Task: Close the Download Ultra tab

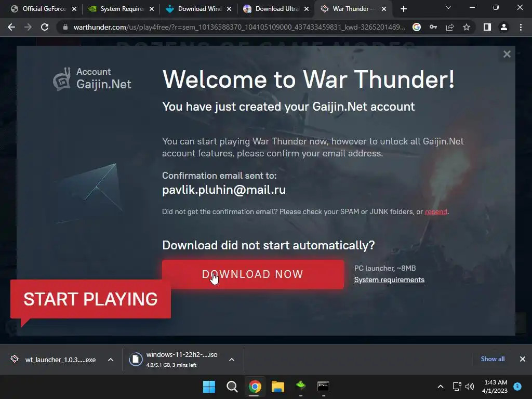Action: tap(307, 9)
